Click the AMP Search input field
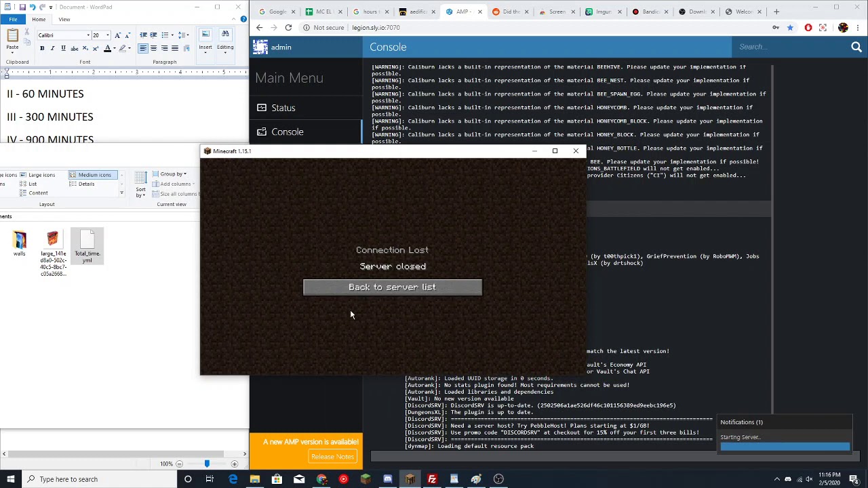The height and width of the screenshot is (488, 868). (x=790, y=47)
